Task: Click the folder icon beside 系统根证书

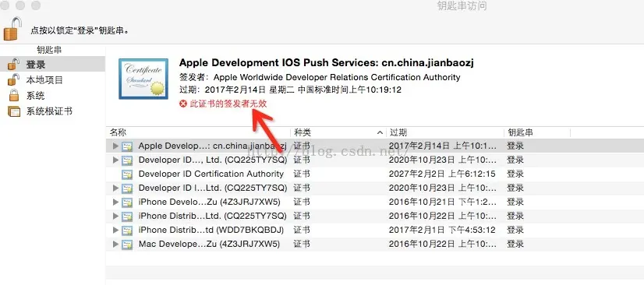Action: tap(14, 111)
